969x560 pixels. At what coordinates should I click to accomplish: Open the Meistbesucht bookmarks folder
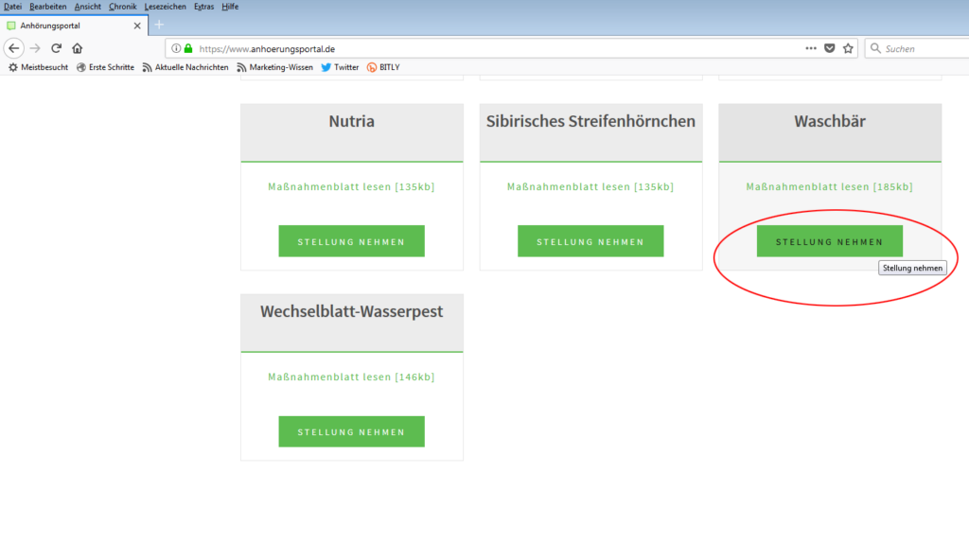tap(38, 67)
